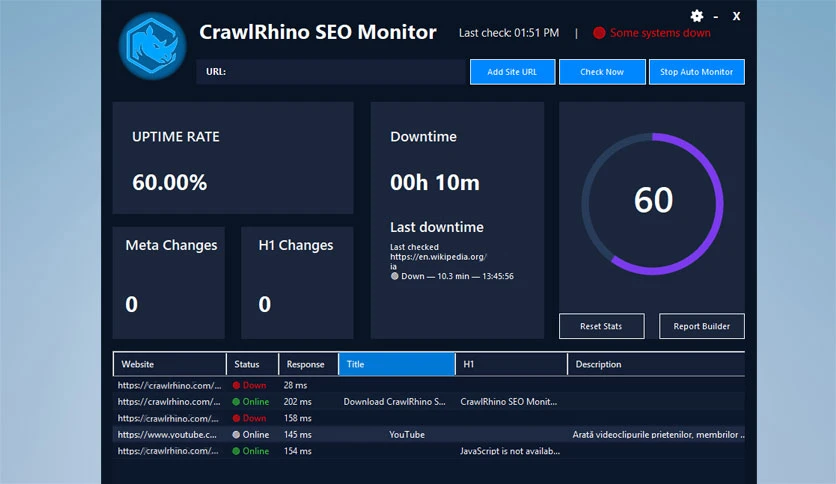The image size is (836, 484).
Task: Click the green Online dot of 154 ms row
Action: (236, 451)
